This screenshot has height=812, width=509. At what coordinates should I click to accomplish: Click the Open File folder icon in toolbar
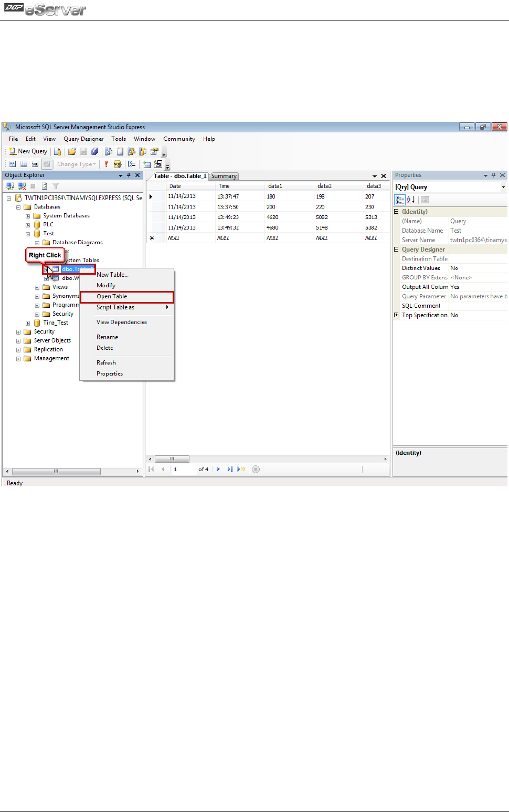pyautogui.click(x=72, y=151)
